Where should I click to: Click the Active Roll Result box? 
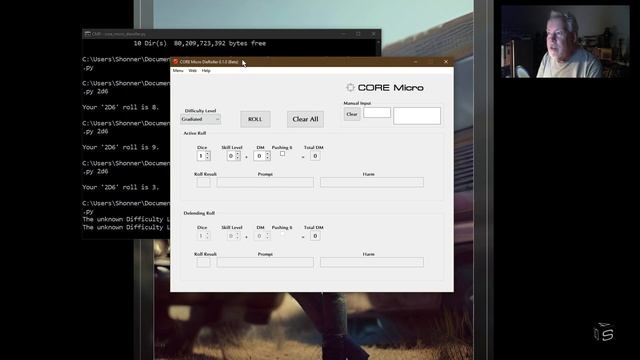tap(203, 182)
